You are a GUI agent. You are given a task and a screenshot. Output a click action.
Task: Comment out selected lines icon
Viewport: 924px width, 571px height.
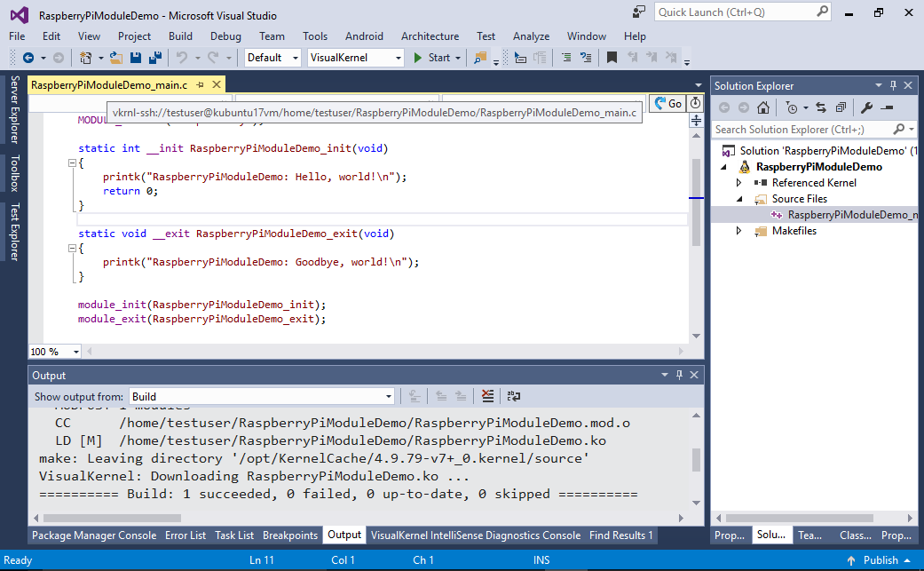point(565,58)
